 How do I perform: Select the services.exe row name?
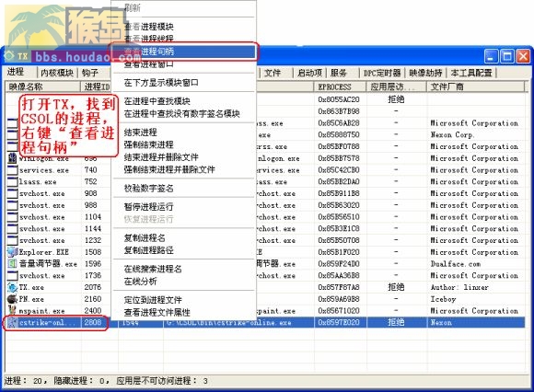click(44, 170)
